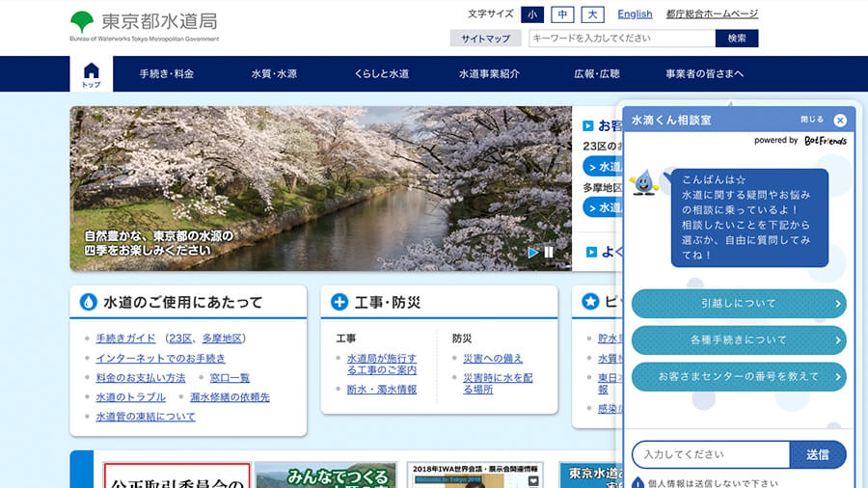
Task: Open the 23区 link
Action: click(180, 339)
